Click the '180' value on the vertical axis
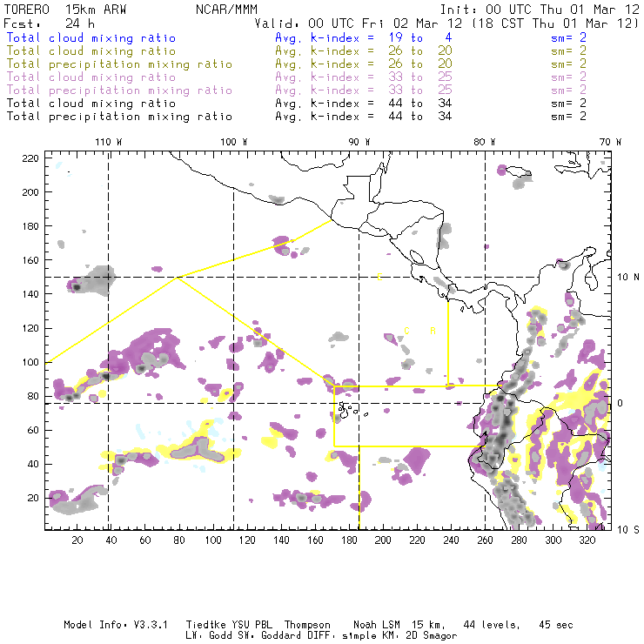This screenshot has height=644, width=644. [x=30, y=226]
